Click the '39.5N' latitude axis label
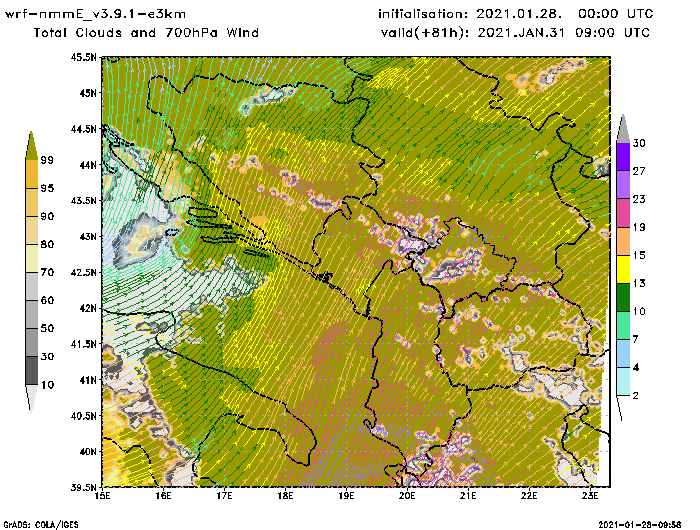The image size is (700, 530). click(83, 487)
